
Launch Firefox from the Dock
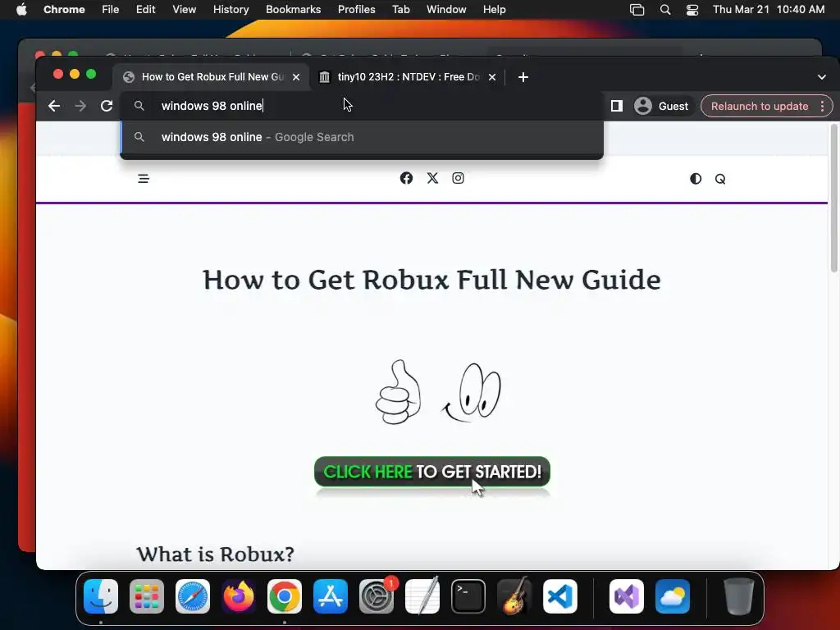point(239,596)
